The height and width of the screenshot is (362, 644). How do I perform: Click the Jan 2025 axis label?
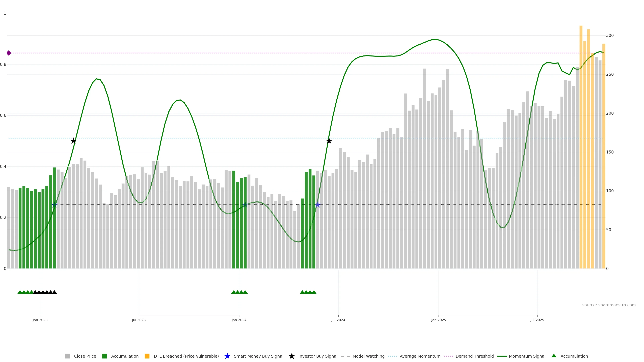coord(438,320)
